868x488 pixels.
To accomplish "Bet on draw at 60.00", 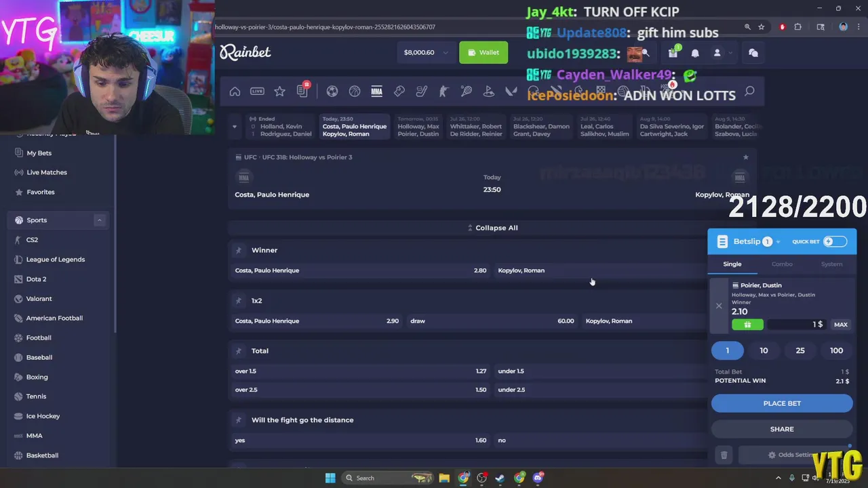I will point(492,321).
